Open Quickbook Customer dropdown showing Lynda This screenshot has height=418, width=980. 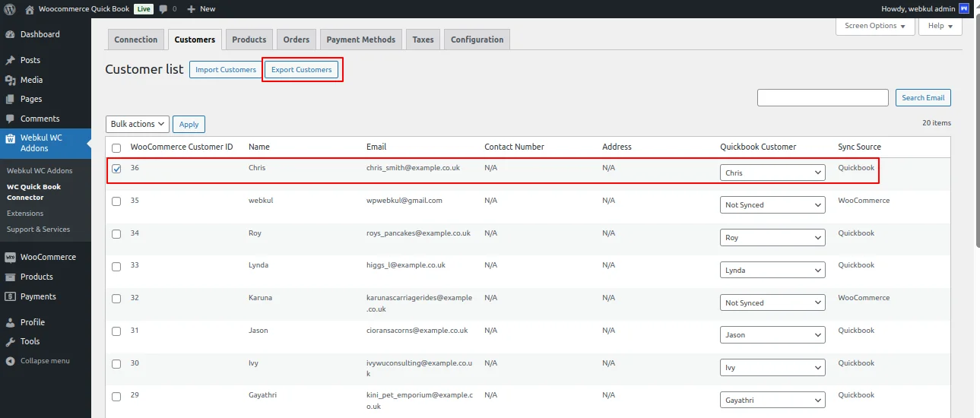(772, 270)
